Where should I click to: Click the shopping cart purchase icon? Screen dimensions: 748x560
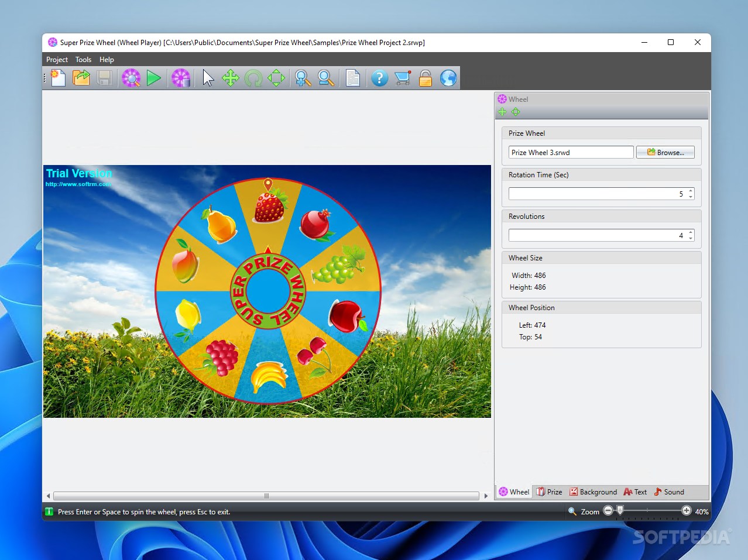click(x=403, y=78)
